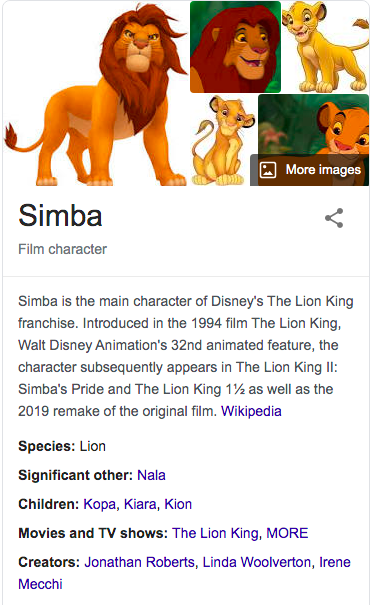This screenshot has height=605, width=374.
Task: Open the sitting cub Simba thumbnail
Action: [223, 140]
